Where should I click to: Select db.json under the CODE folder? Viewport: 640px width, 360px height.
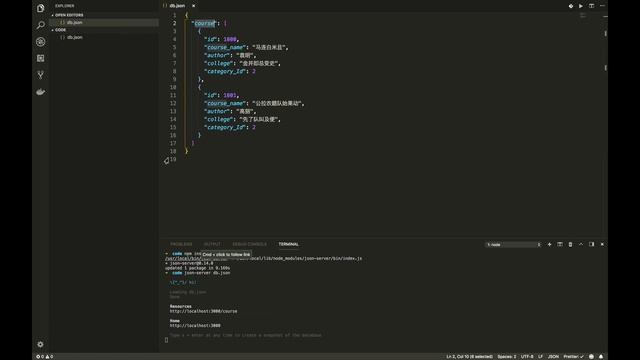pyautogui.click(x=104, y=37)
